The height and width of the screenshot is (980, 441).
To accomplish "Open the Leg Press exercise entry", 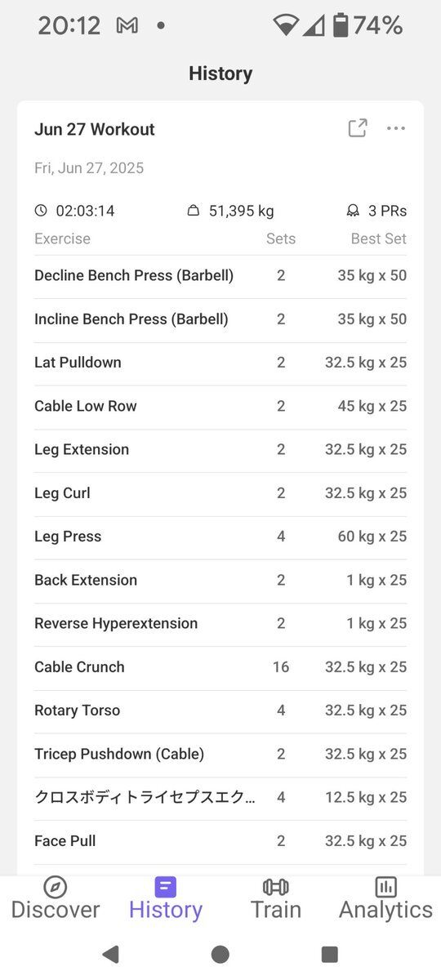I will [220, 537].
